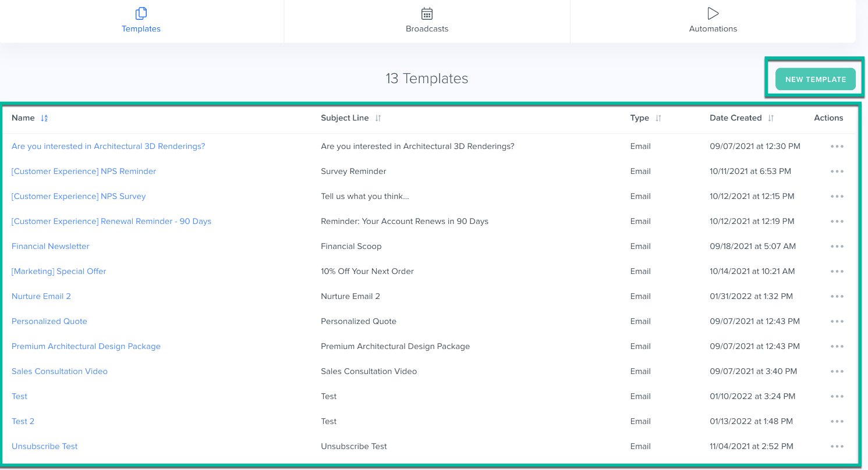The image size is (868, 470).
Task: Open actions menu for NPS Reminder row
Action: pos(837,172)
